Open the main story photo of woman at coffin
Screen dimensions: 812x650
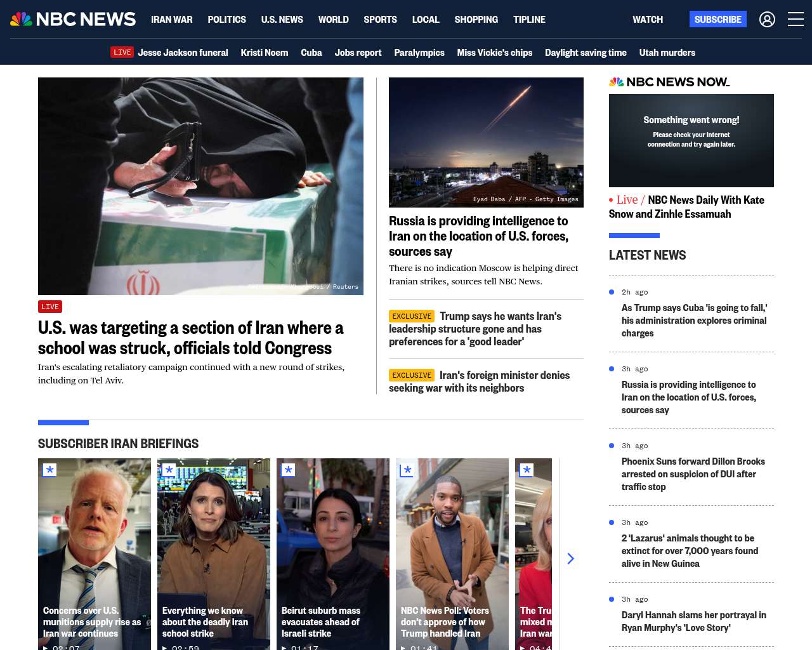pyautogui.click(x=200, y=186)
